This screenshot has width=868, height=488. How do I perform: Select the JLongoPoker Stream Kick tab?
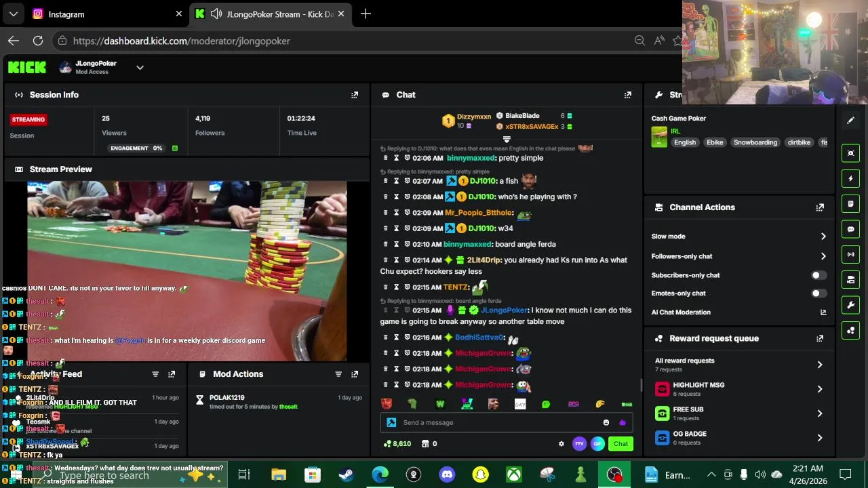271,14
